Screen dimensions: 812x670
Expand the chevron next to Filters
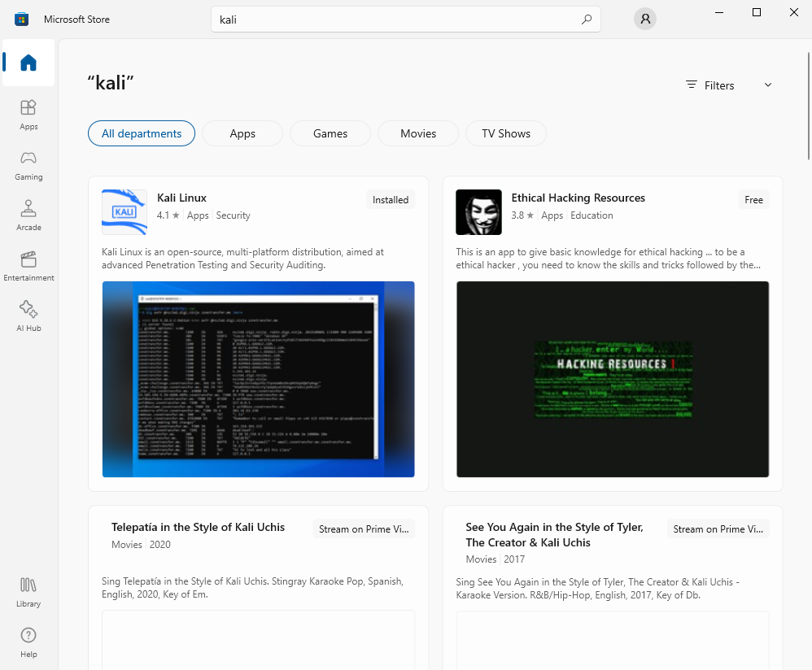pos(766,85)
